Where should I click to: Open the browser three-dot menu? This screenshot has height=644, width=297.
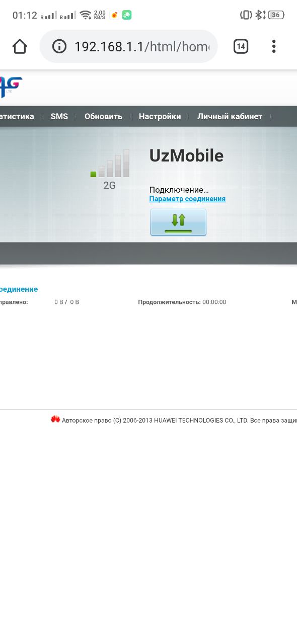[x=274, y=47]
